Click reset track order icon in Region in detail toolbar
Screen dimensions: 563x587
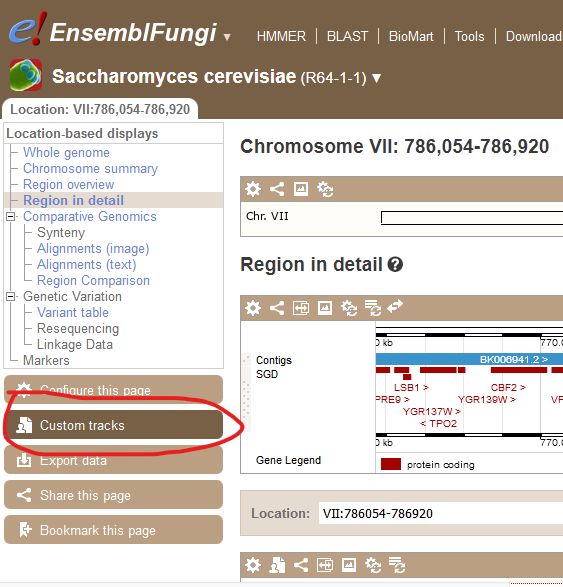(373, 308)
